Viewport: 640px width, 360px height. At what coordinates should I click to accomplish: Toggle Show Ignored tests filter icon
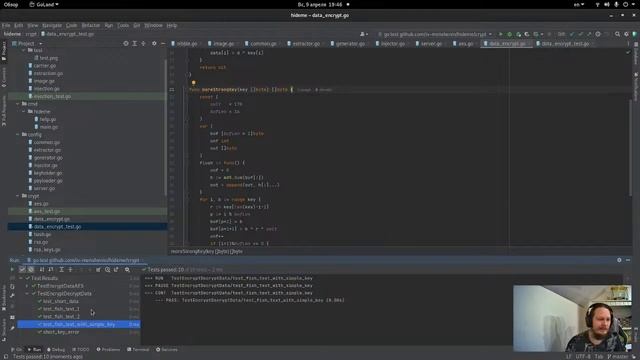click(31, 269)
